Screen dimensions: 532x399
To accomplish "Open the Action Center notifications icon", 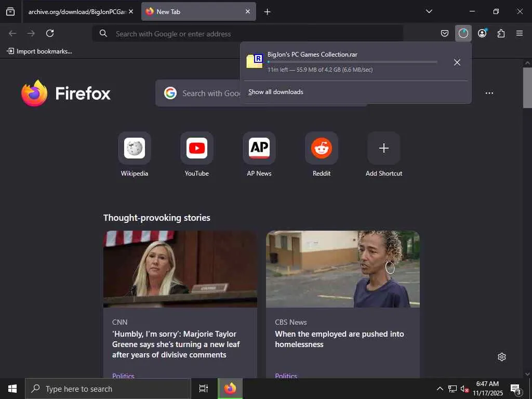I will coord(516,389).
